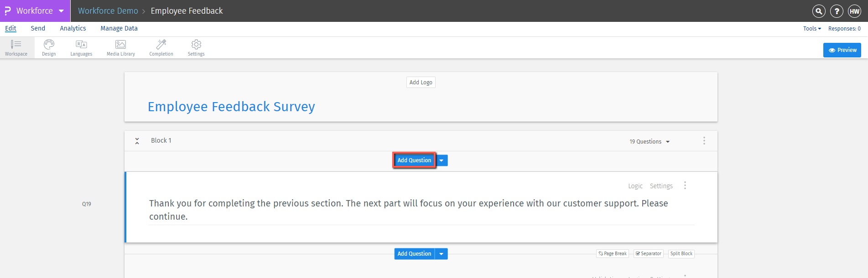The width and height of the screenshot is (868, 278).
Task: Switch to the Send tab
Action: coord(38,28)
